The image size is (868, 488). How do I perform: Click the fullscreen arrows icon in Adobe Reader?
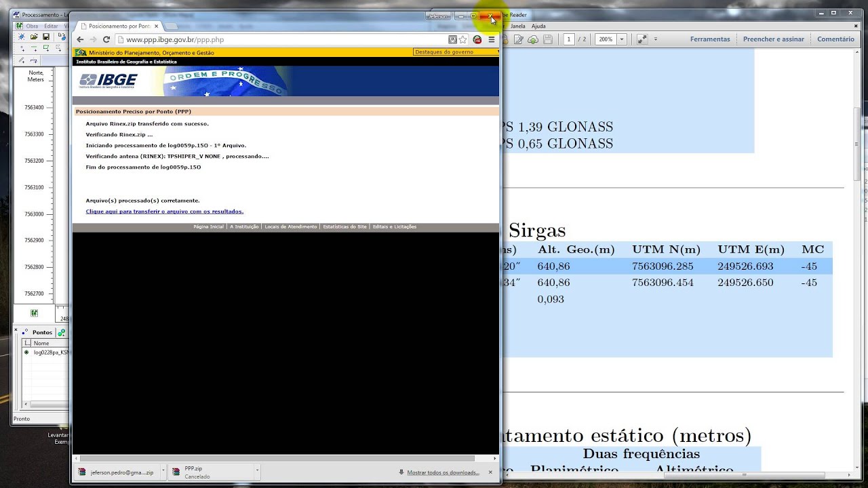tap(642, 39)
